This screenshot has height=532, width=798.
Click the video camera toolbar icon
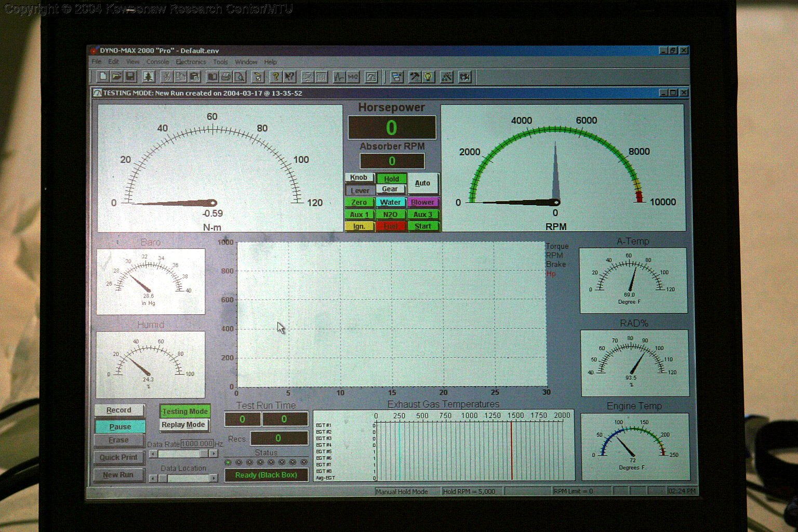[x=465, y=77]
